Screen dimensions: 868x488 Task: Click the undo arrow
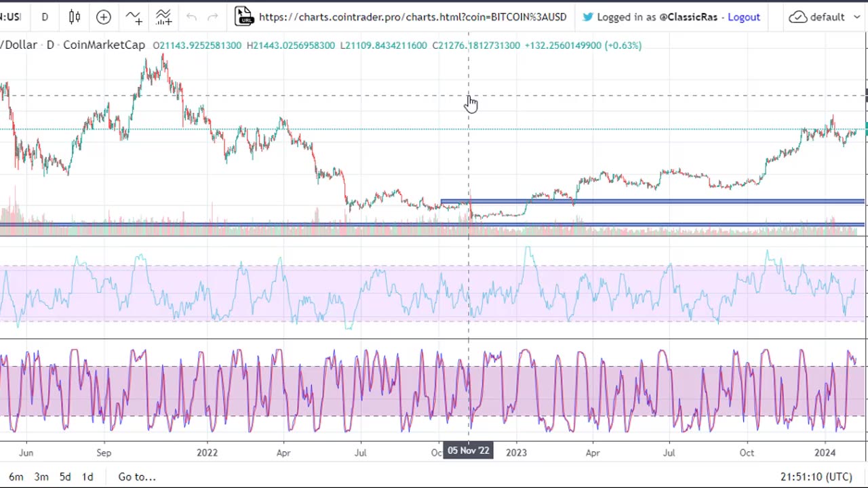[x=191, y=17]
